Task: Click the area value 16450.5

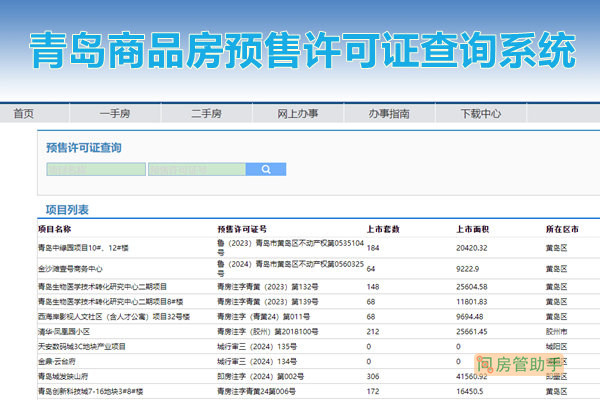Action: tap(470, 391)
